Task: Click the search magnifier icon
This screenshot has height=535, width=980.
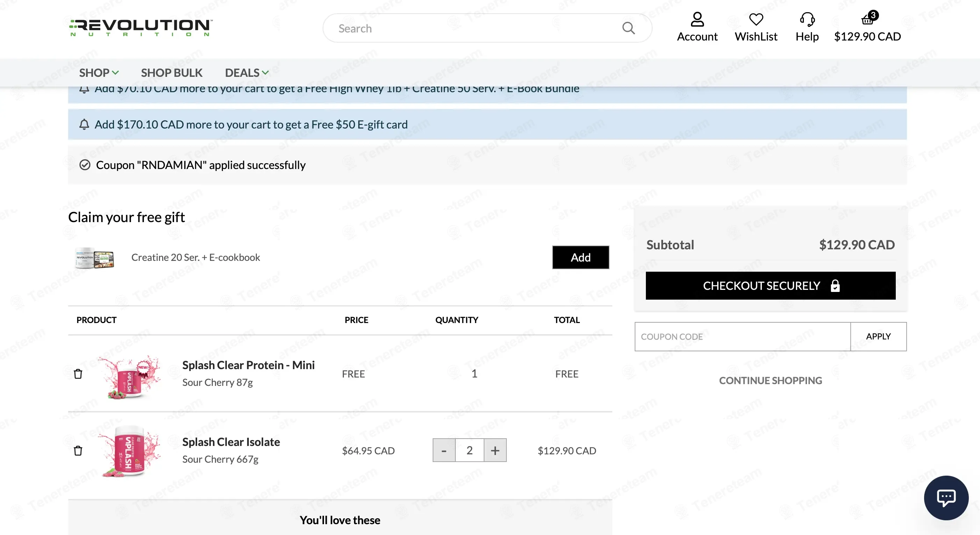Action: [x=628, y=28]
